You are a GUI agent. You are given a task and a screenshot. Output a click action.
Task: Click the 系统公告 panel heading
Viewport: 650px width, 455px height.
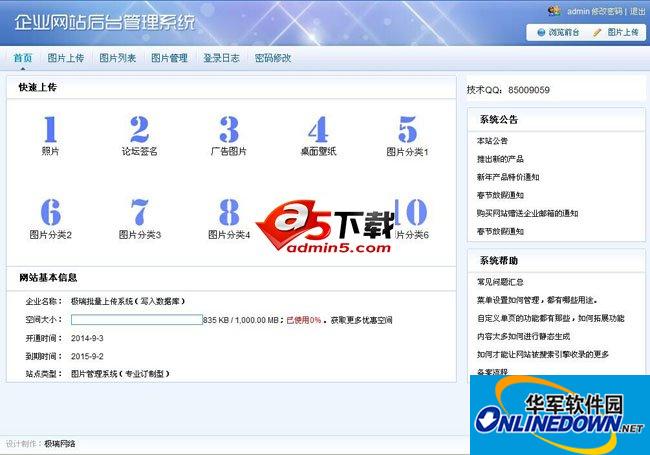499,120
